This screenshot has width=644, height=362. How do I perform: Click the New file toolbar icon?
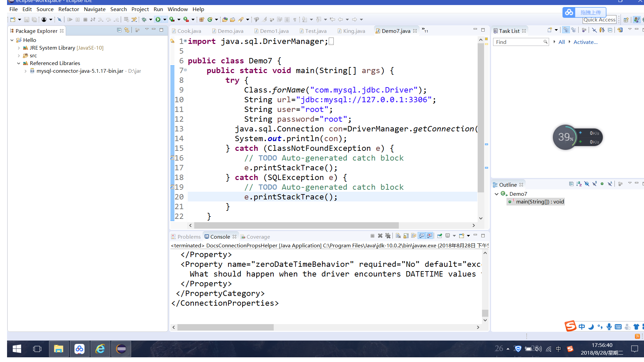(x=13, y=19)
